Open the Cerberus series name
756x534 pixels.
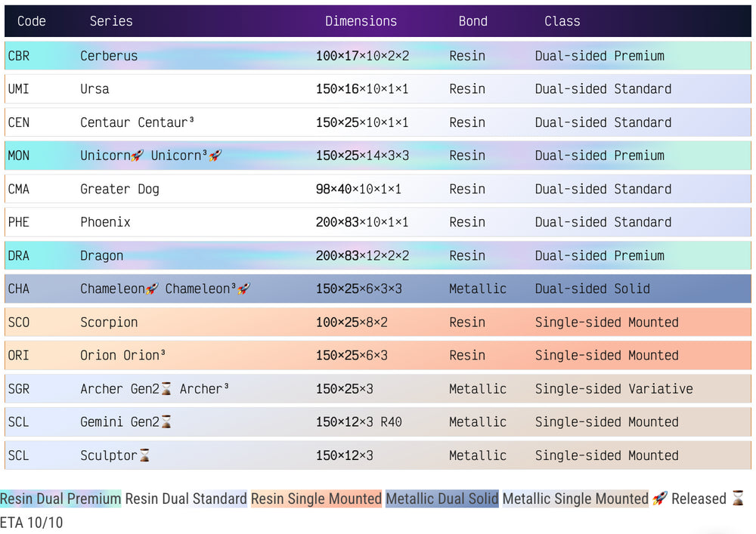(109, 56)
